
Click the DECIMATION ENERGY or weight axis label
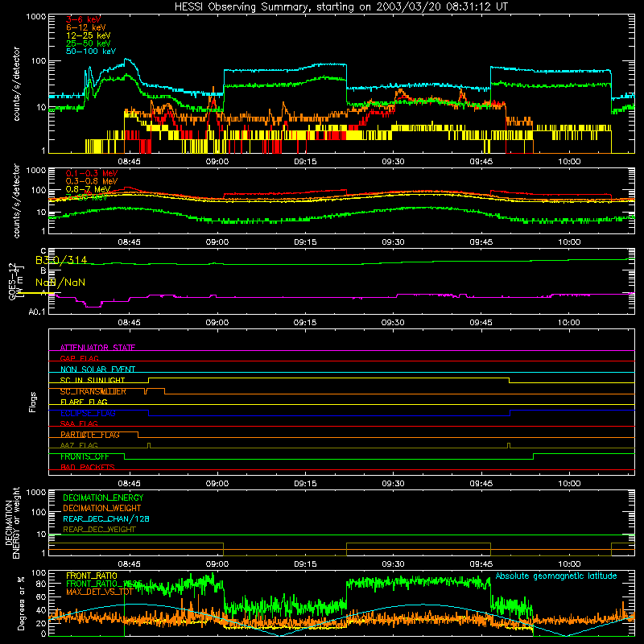(x=12, y=522)
